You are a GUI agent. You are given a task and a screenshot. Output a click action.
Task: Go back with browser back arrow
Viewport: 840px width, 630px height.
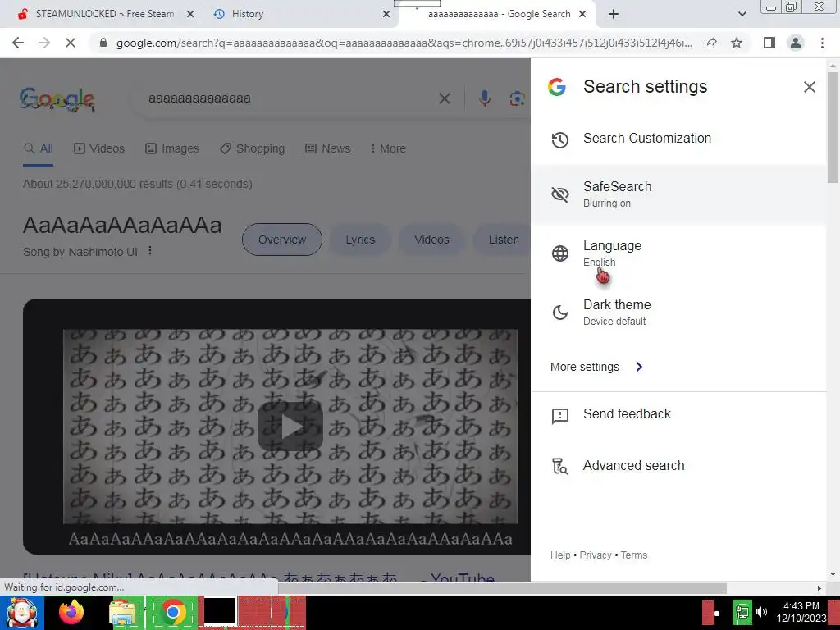pyautogui.click(x=18, y=43)
